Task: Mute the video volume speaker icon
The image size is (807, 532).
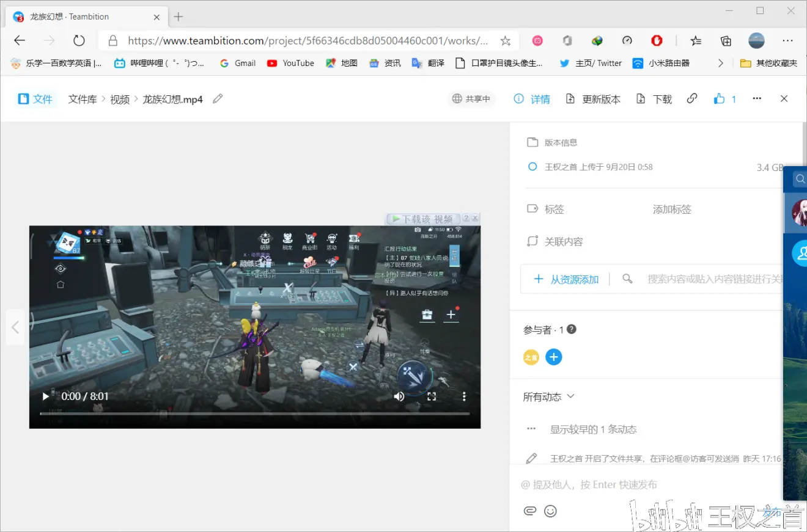Action: (x=399, y=396)
